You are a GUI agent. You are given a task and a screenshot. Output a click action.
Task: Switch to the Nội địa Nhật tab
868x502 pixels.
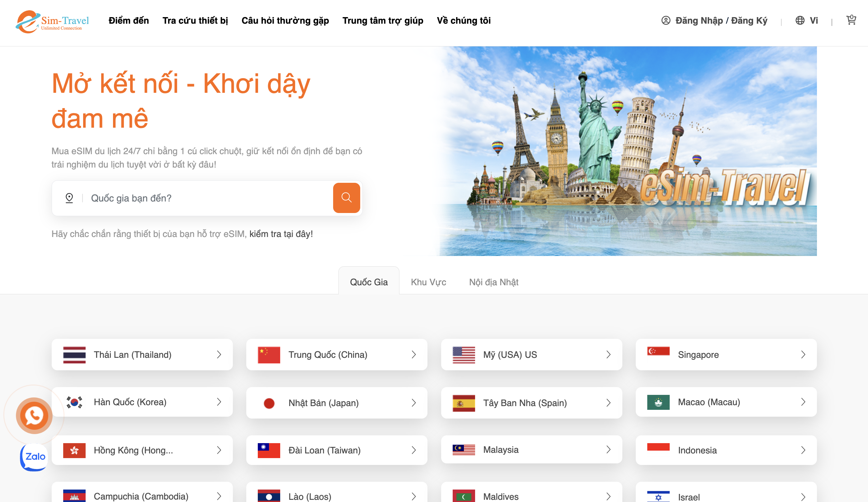(x=493, y=282)
